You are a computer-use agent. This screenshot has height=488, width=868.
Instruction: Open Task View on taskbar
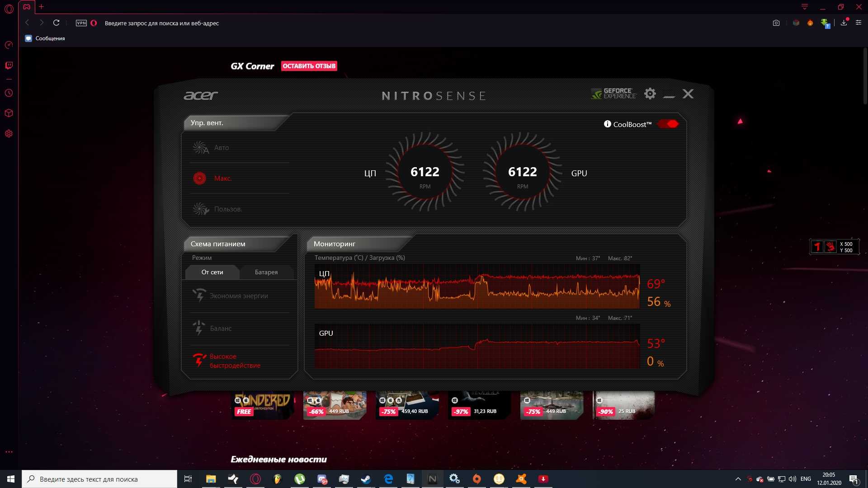(x=188, y=479)
